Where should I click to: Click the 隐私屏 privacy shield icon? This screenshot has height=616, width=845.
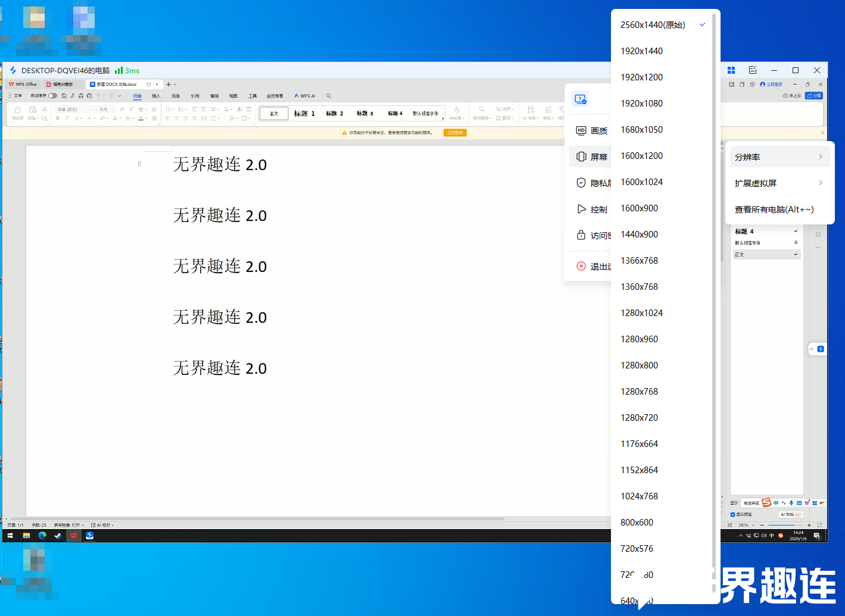[x=581, y=183]
